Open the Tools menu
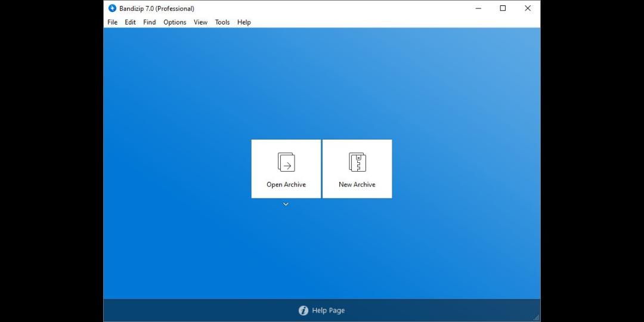This screenshot has width=644, height=322. (222, 22)
